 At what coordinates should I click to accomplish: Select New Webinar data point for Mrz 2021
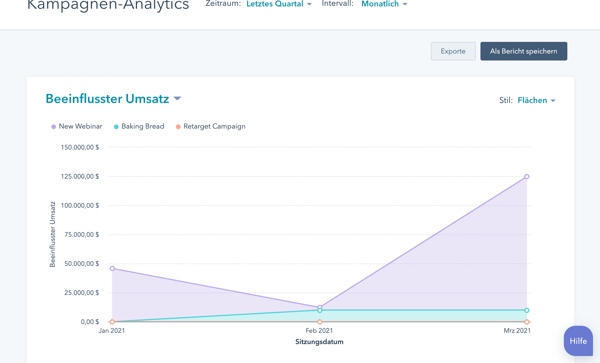(x=527, y=176)
